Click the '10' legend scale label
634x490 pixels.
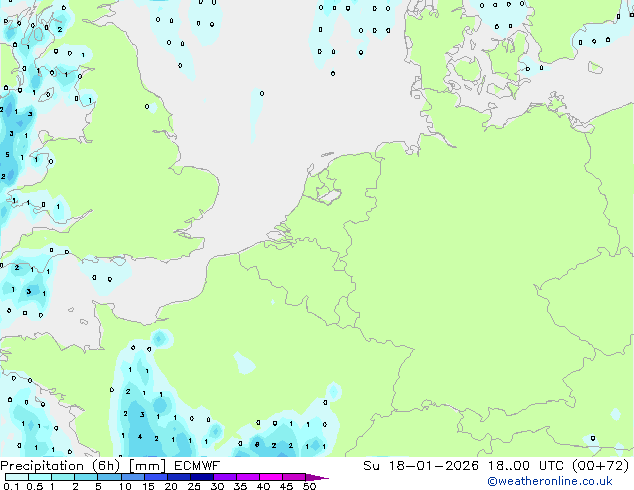[125, 486]
